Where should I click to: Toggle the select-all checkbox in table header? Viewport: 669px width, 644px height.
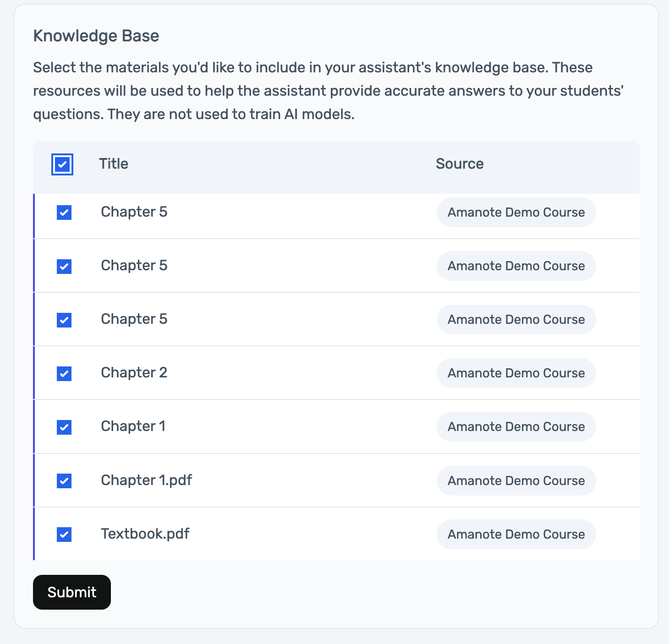click(x=62, y=164)
